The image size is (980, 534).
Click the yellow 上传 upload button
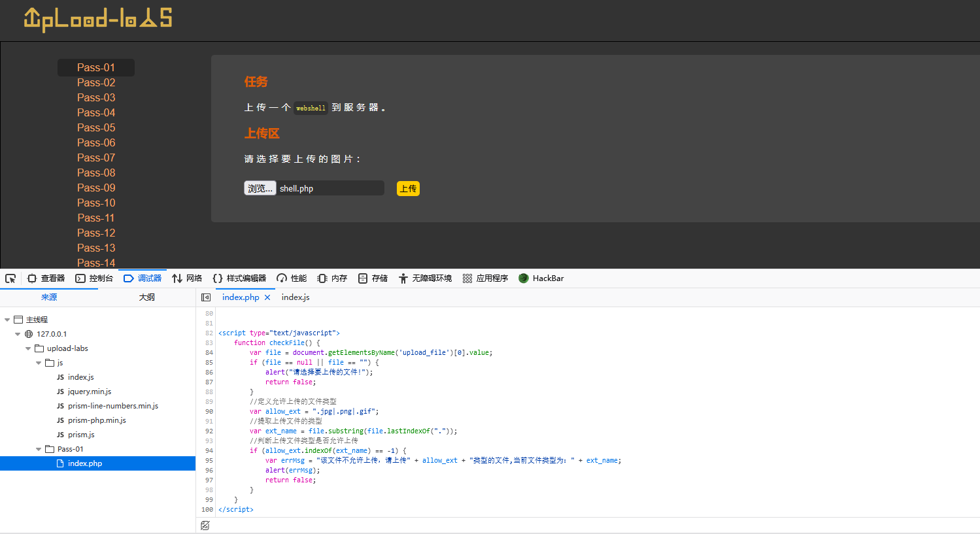click(x=408, y=188)
